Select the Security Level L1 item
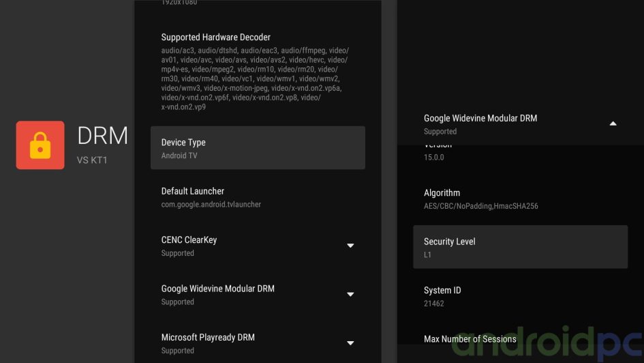 [x=520, y=247]
